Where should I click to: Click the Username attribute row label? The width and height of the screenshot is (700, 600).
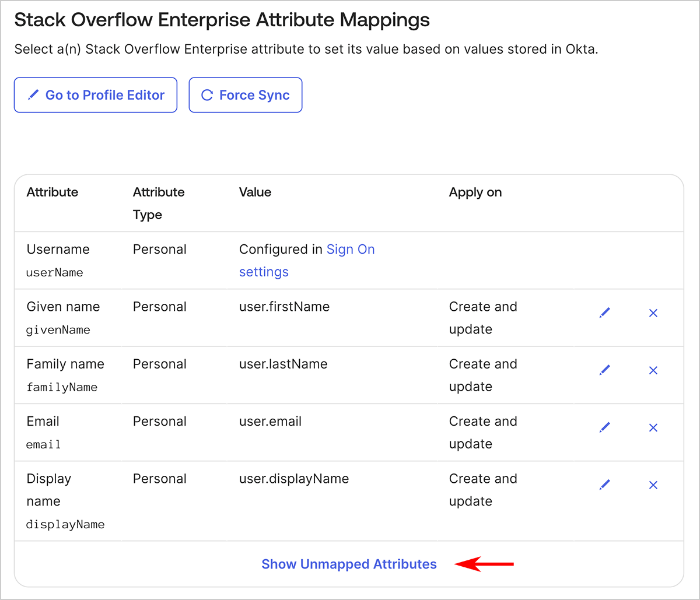coord(58,250)
